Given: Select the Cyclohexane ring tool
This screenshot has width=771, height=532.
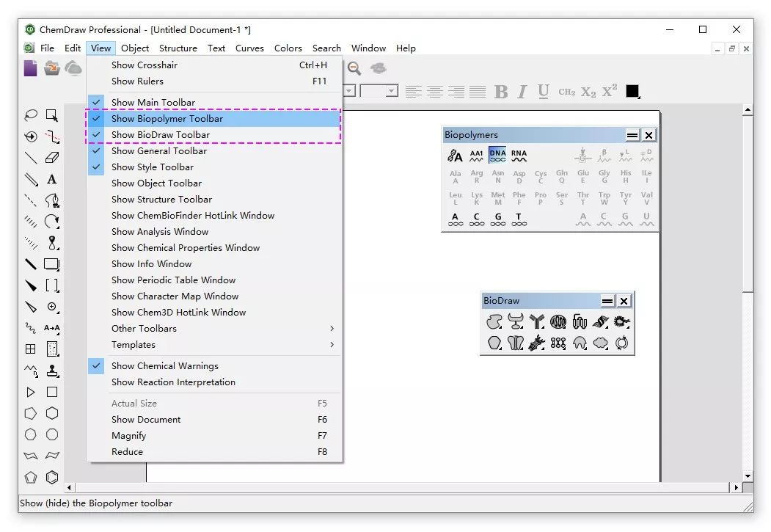Looking at the screenshot, I should click(x=51, y=414).
